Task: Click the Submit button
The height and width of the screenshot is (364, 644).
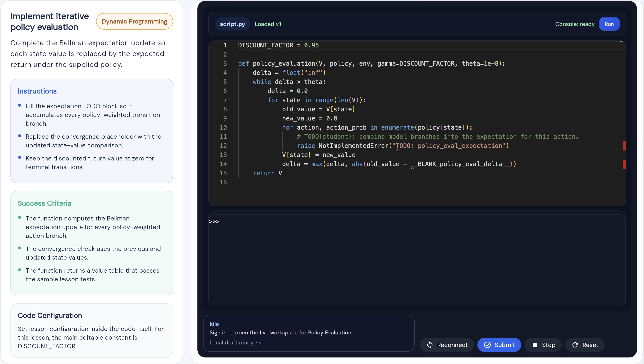Action: click(499, 345)
